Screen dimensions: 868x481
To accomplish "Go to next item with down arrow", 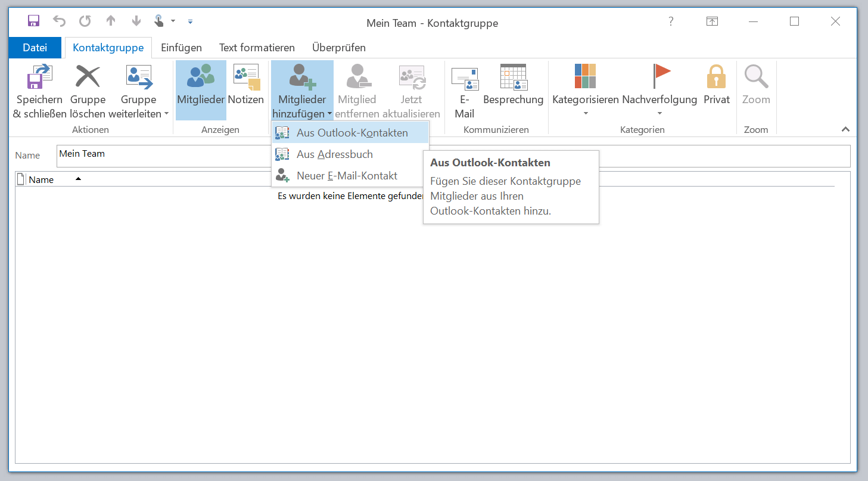I will [x=136, y=21].
